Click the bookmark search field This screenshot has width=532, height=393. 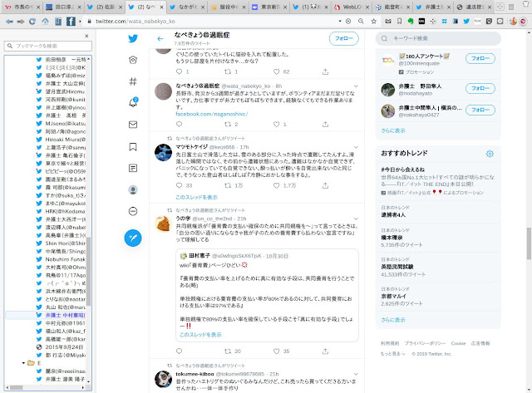(48, 46)
